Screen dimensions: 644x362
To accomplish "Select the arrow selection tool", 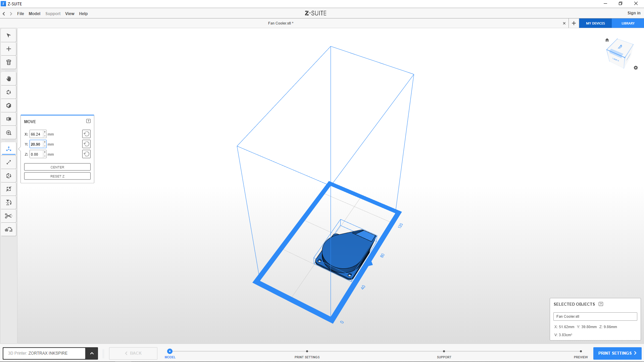I will (x=9, y=36).
